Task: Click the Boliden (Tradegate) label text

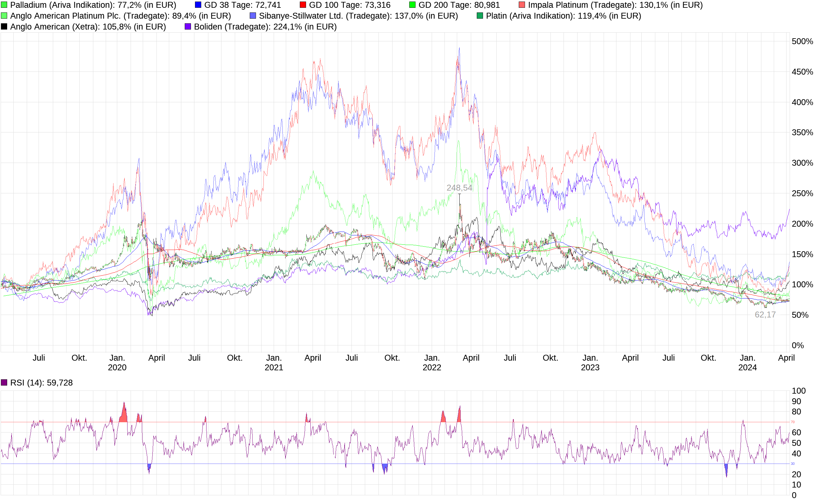Action: 234,27
